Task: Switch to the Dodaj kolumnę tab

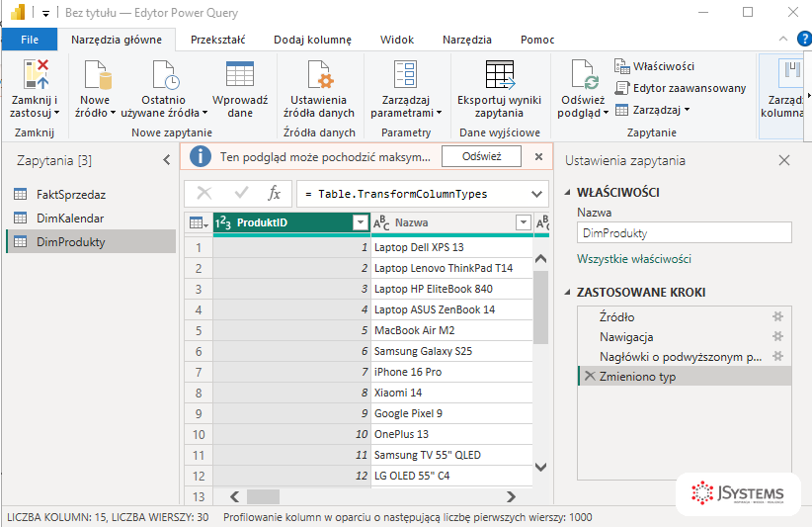Action: 313,40
